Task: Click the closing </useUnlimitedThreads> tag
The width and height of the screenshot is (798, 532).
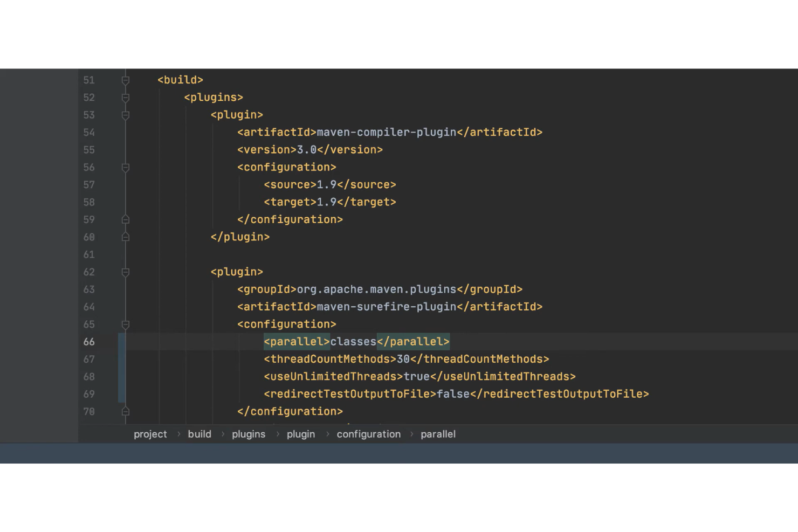Action: 503,377
